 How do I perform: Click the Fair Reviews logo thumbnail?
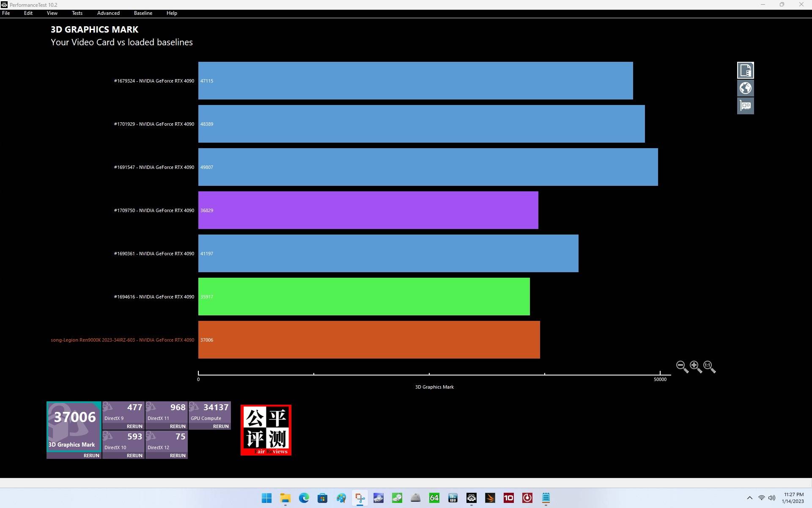pyautogui.click(x=266, y=430)
